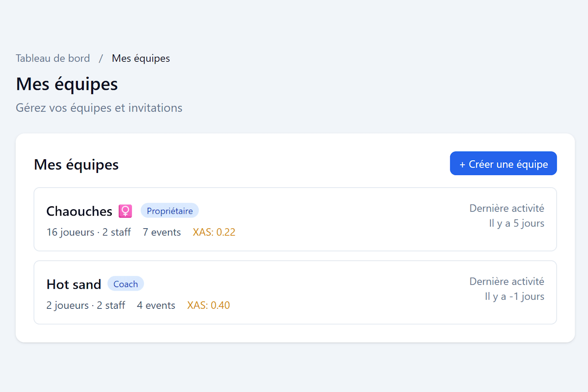Click the breadcrumb separator slash
Image resolution: width=588 pixels, height=392 pixels.
(x=101, y=58)
